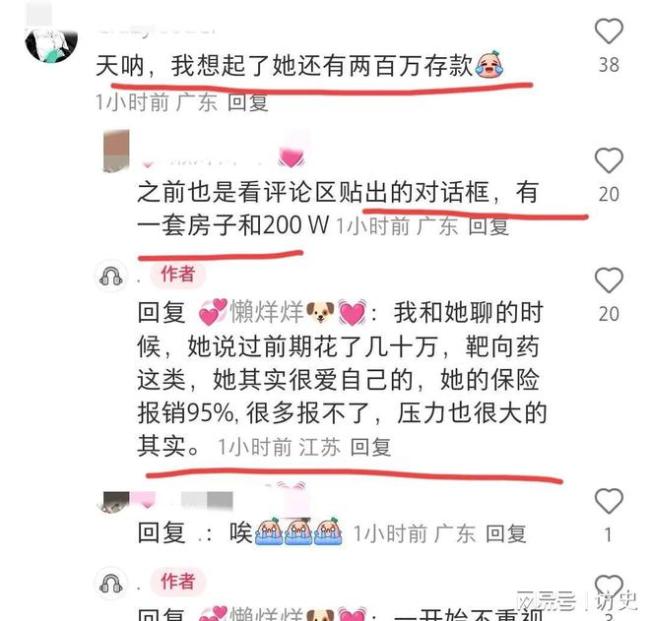Like the 唉 crying emoji reply
Screen dimensions: 650x621
coord(609,501)
